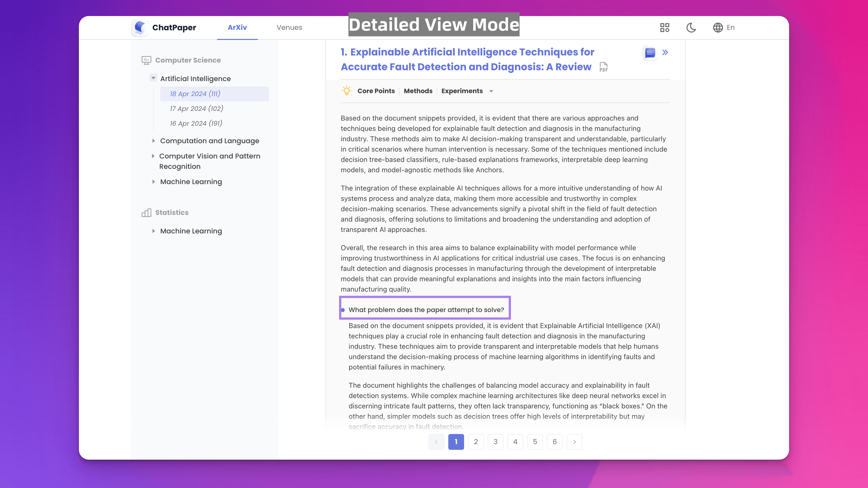Select 17 Apr 2024 papers list
Screen dimensions: 868x488
[197, 108]
